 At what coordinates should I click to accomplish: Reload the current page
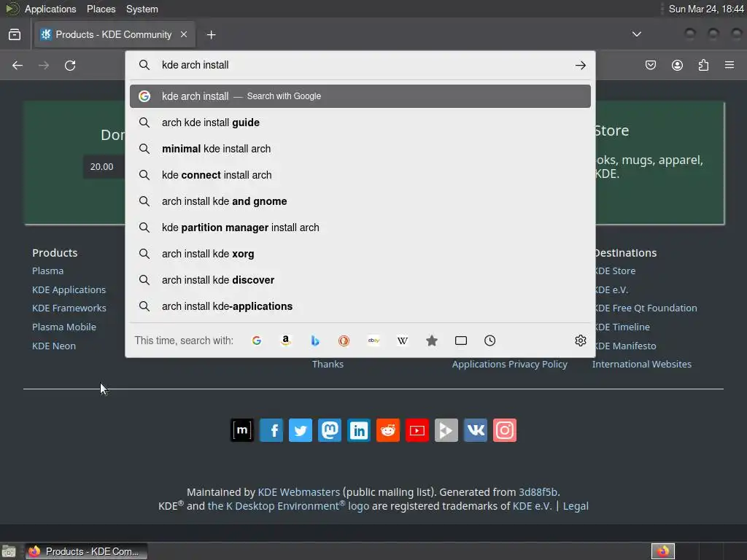[x=70, y=65]
